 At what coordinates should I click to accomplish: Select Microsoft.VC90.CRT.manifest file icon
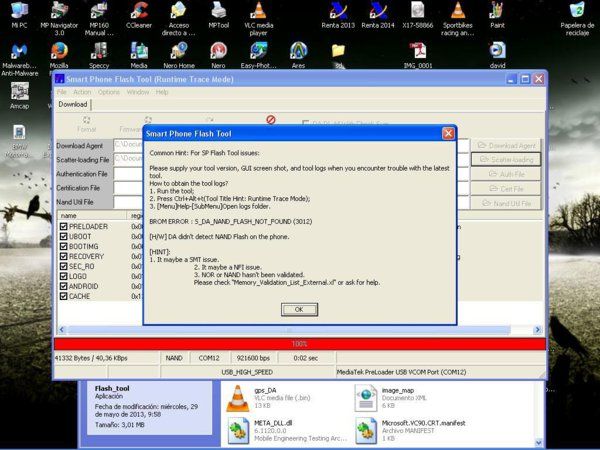click(366, 430)
